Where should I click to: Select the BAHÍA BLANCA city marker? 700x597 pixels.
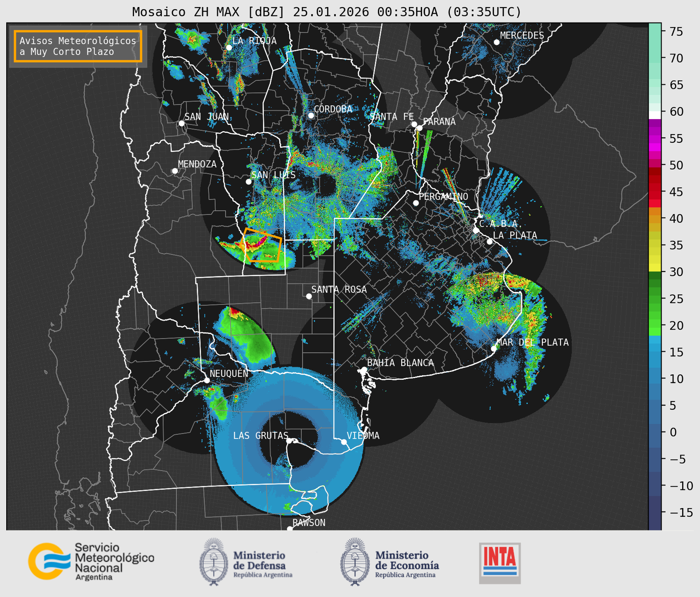point(364,369)
